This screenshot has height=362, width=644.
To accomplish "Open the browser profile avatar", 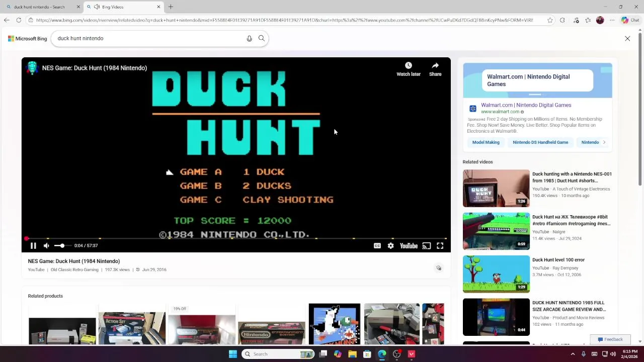I will pyautogui.click(x=600, y=20).
